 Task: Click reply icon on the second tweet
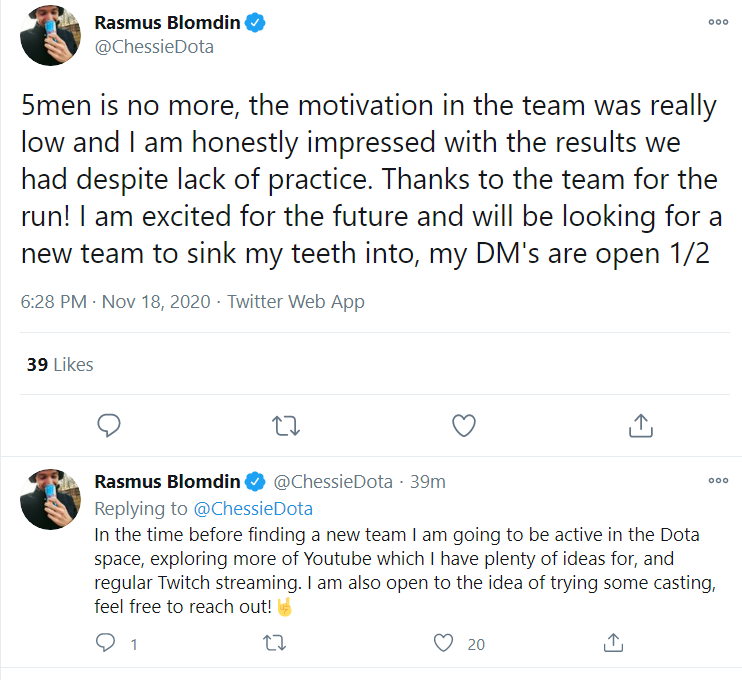coord(107,643)
